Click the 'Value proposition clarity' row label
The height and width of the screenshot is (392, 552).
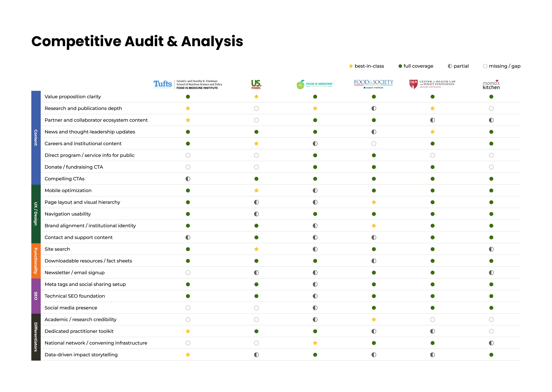click(x=73, y=97)
